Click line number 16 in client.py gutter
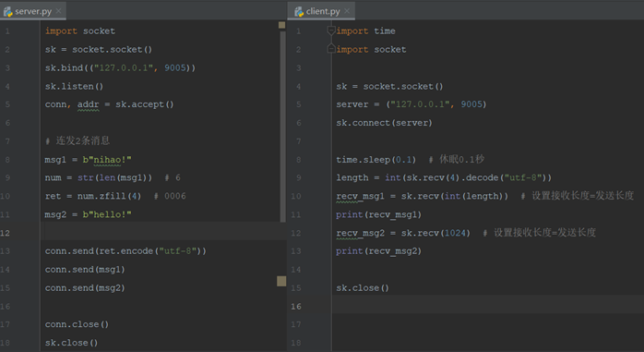644x352 pixels. tap(296, 307)
